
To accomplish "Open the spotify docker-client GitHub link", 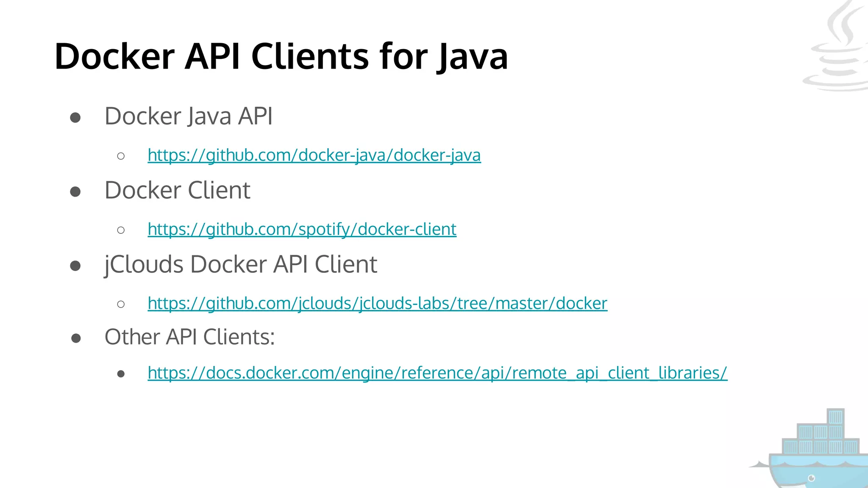I will click(x=302, y=229).
